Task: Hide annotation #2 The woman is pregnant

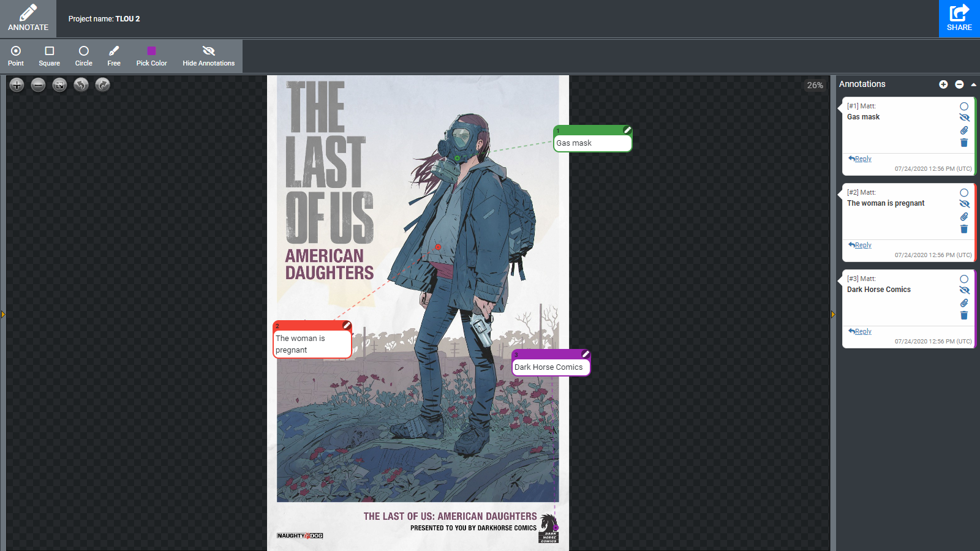Action: point(964,204)
